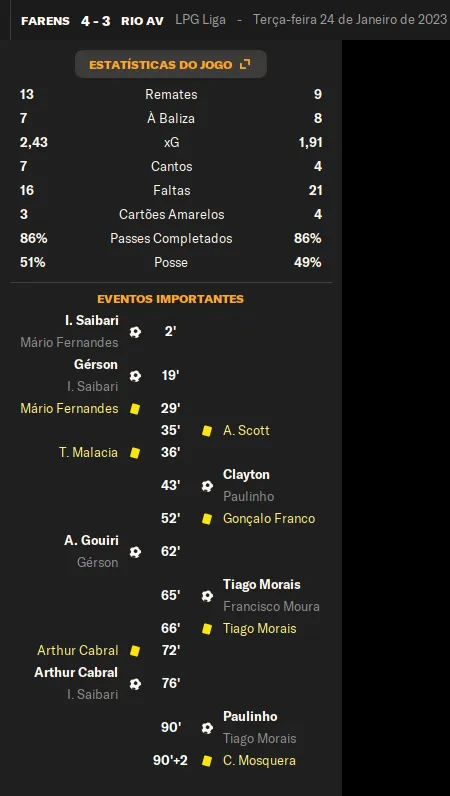Click the goal ball icon at 19'
This screenshot has height=796, width=450.
135,376
